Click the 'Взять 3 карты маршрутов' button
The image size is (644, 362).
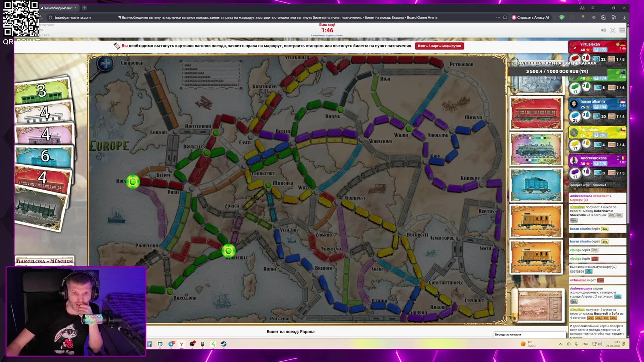[x=439, y=46]
